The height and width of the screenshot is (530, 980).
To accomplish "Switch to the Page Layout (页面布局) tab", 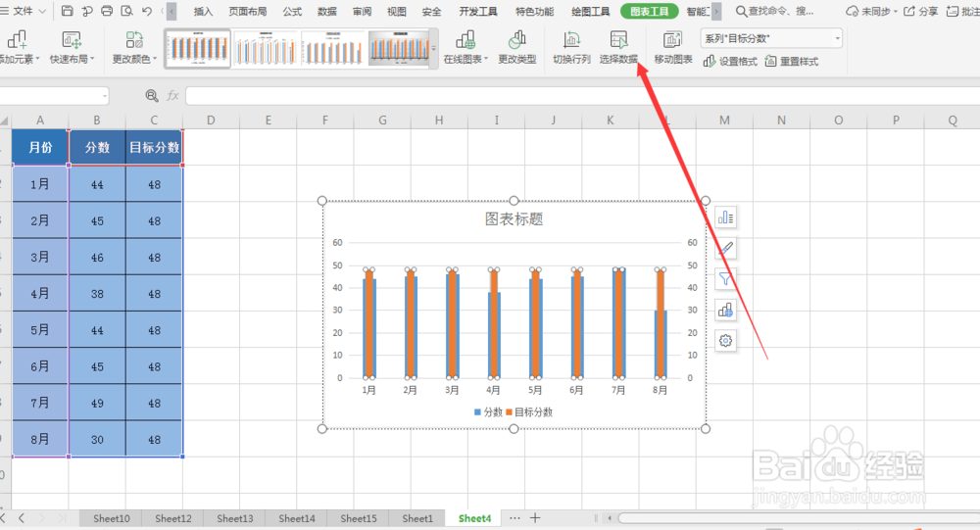I will coord(248,11).
